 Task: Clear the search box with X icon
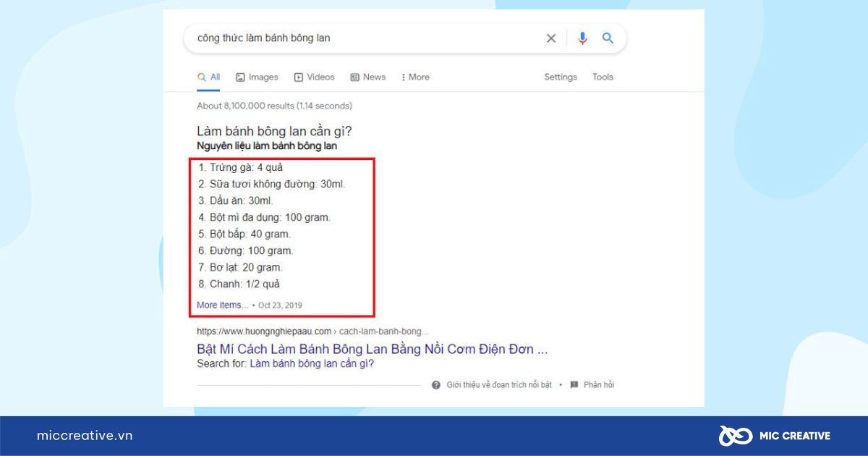click(551, 38)
